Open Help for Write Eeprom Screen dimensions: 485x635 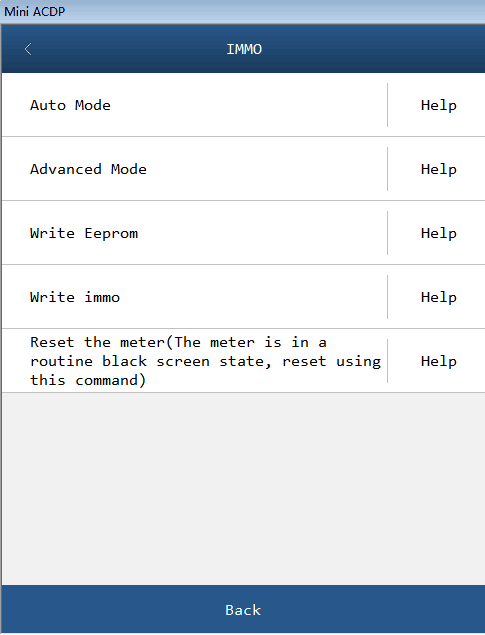(438, 233)
